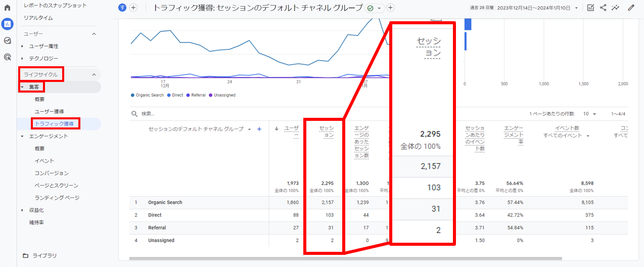The image size is (644, 267).
Task: Click the green check status icon beside title
Action: click(370, 8)
